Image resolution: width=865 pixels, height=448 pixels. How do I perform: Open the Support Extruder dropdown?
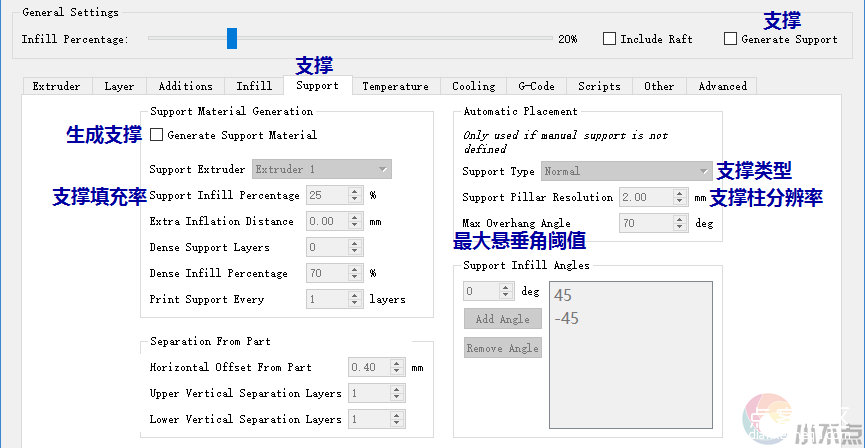(322, 169)
